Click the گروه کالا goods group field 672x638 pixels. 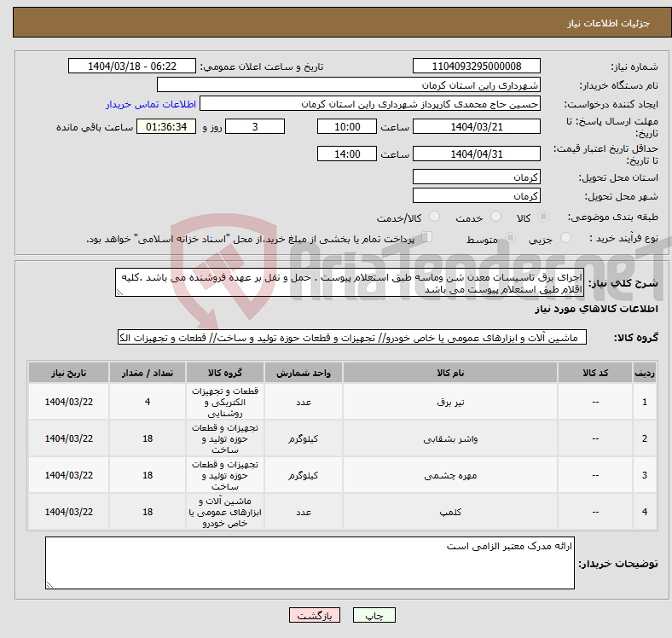pyautogui.click(x=352, y=338)
